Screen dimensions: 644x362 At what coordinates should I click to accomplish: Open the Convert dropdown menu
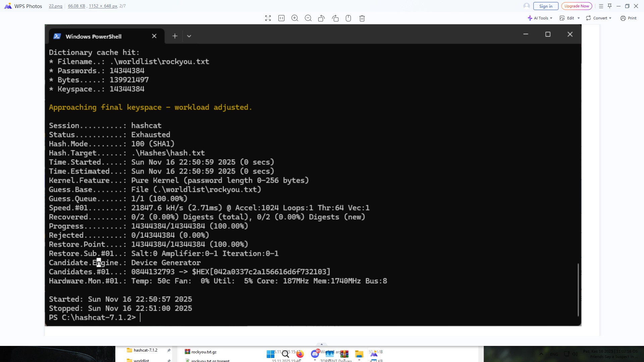(599, 18)
